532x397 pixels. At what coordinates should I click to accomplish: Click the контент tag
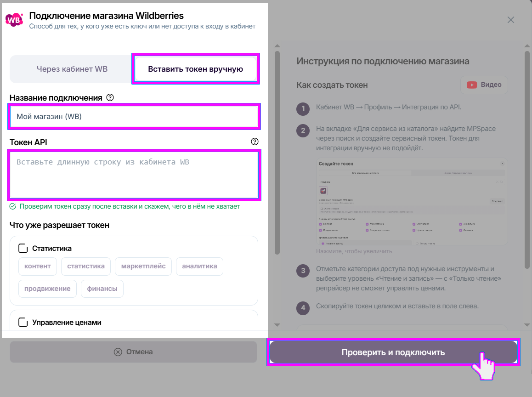tap(37, 267)
